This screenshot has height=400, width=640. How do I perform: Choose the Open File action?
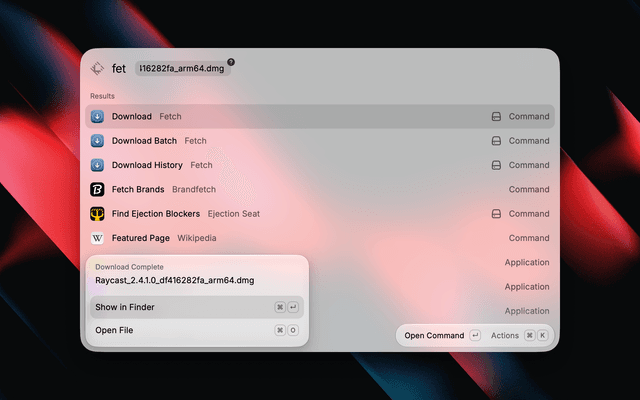[197, 330]
